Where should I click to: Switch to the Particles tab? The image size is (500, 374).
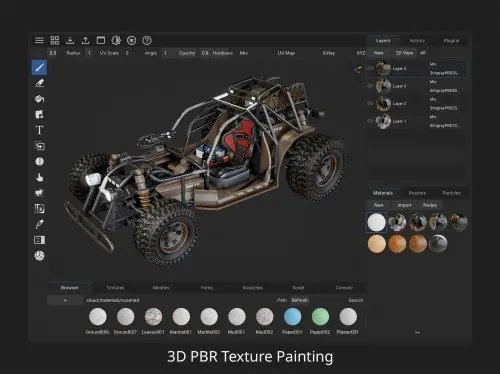coord(451,193)
